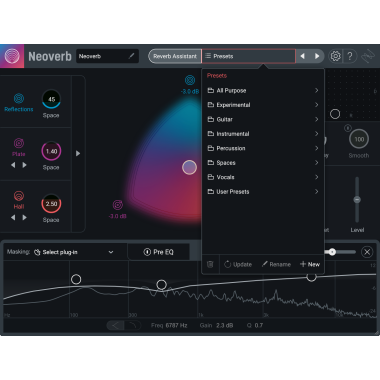Image resolution: width=380 pixels, height=380 pixels.
Task: Click the Update preset button
Action: [x=238, y=264]
